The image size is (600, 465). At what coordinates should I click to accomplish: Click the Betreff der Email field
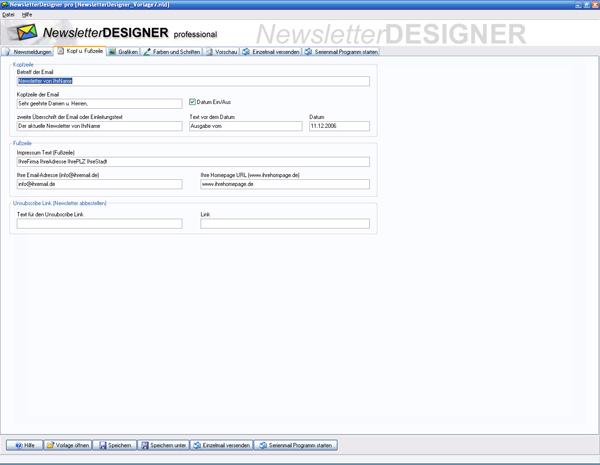point(193,81)
